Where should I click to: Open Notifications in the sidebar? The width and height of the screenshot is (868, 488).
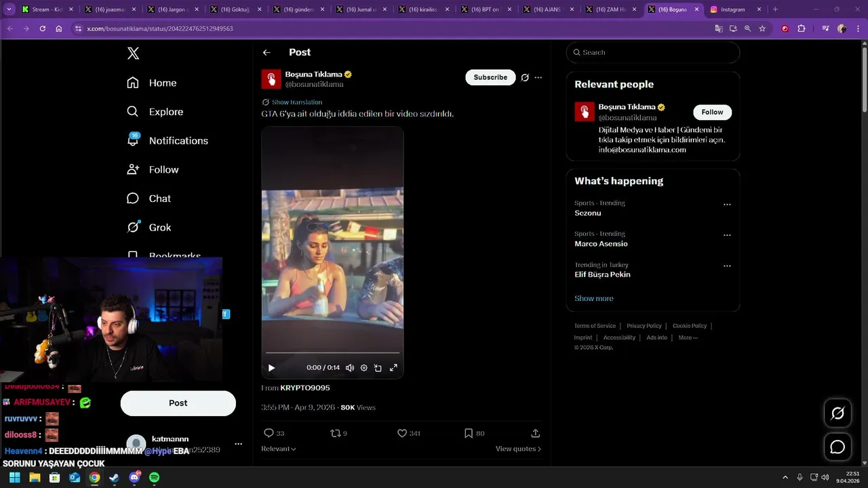click(167, 140)
